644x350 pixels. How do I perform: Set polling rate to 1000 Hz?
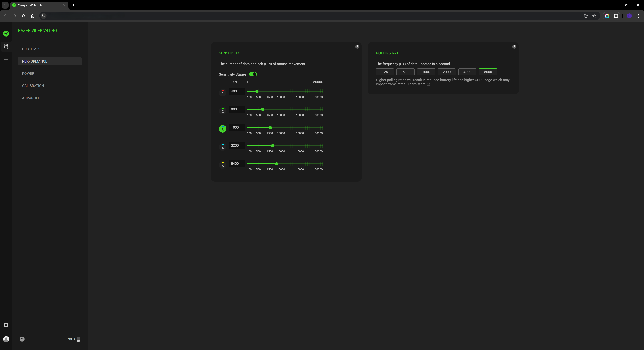point(426,72)
